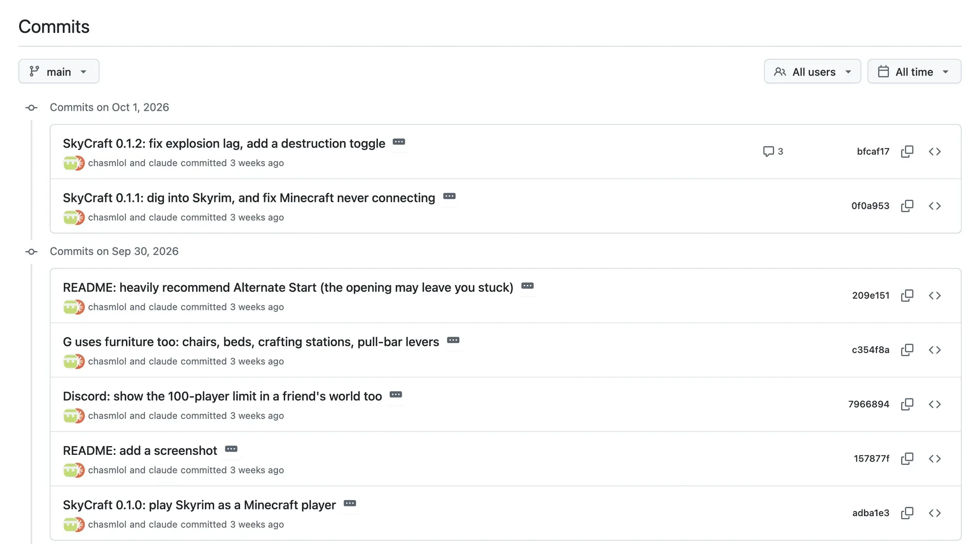Expand G uses furniture commit description
Viewport: 980px width, 549px height.
click(x=453, y=341)
